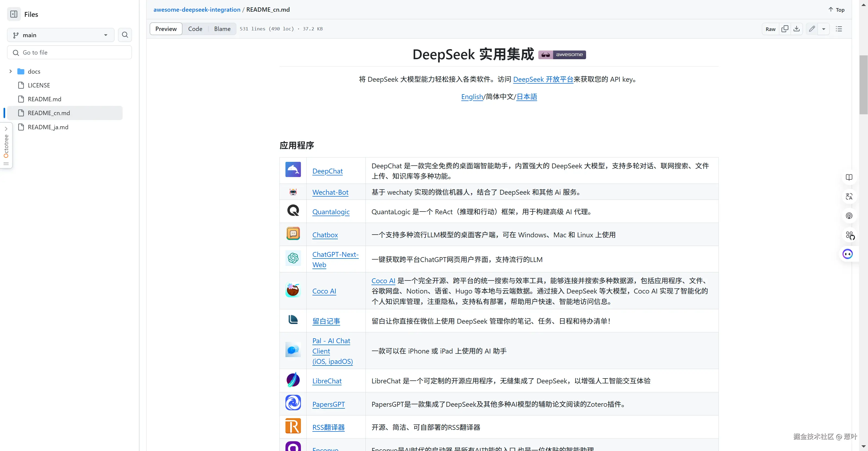
Task: Copy raw file contents icon
Action: coord(785,29)
